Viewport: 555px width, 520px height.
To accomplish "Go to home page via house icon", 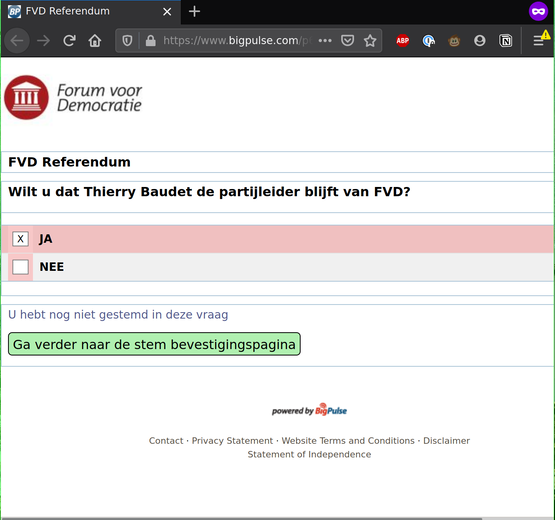I will [x=95, y=41].
